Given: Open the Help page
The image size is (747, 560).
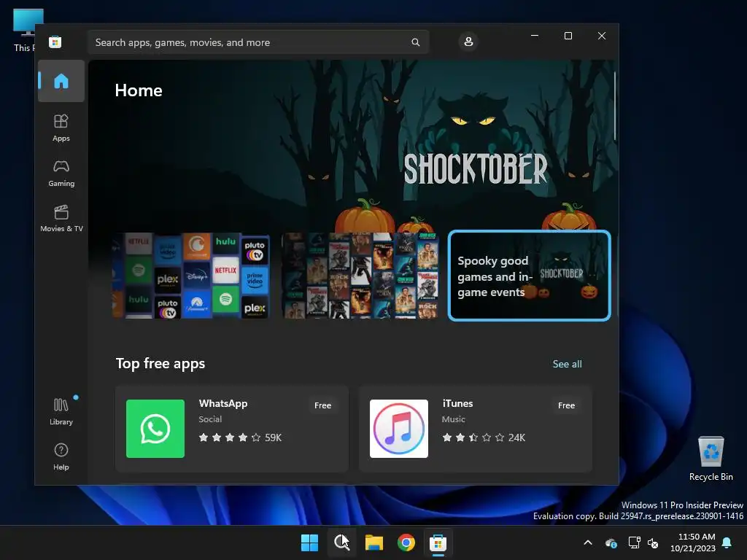Looking at the screenshot, I should 61,456.
